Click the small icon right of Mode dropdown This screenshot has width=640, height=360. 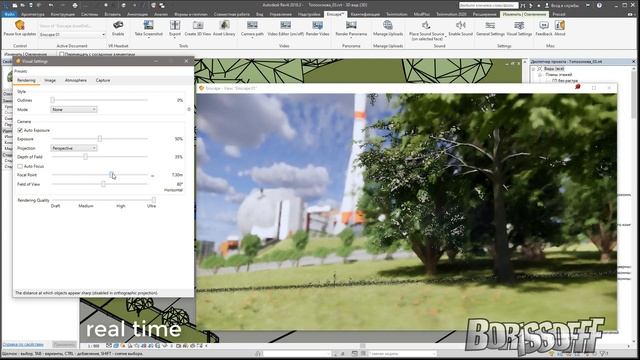pos(189,109)
